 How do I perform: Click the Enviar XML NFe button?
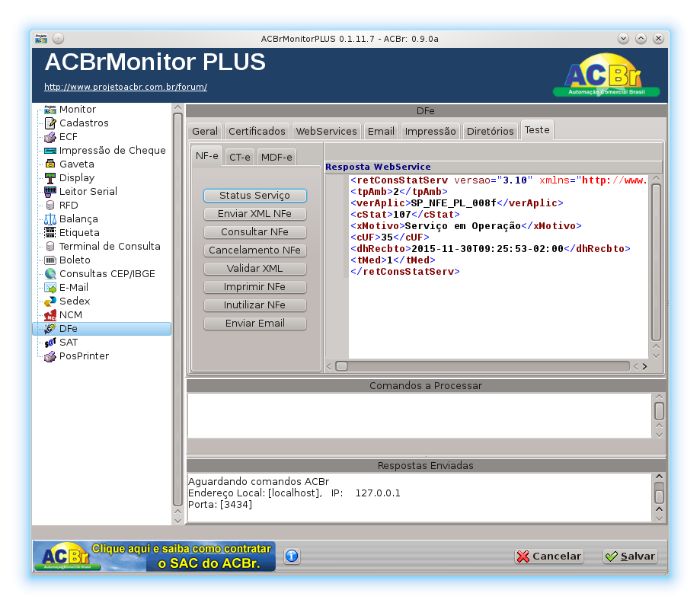(255, 214)
